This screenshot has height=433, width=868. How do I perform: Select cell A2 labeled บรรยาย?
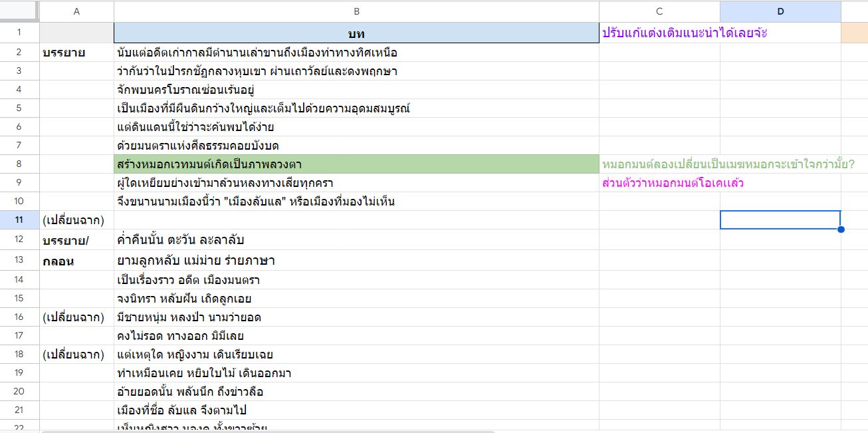pos(64,53)
